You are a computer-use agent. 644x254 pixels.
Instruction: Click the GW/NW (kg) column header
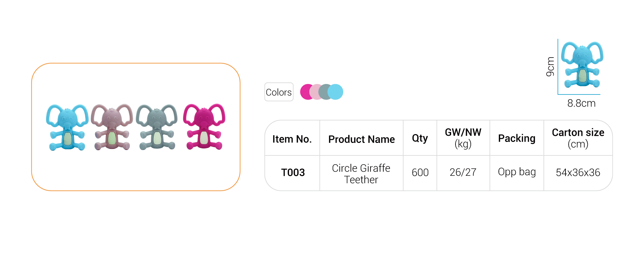(463, 138)
